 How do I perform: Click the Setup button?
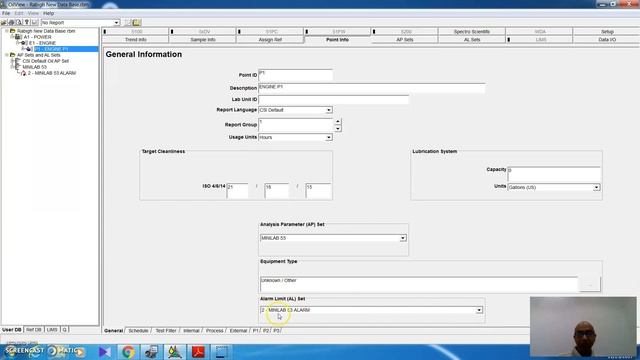607,31
